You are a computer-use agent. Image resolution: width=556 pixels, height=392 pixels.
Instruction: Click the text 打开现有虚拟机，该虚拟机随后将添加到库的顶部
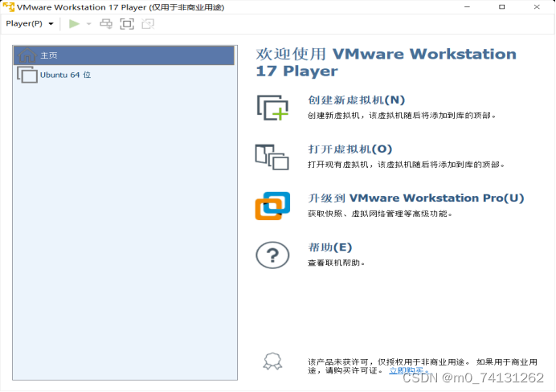tap(406, 165)
